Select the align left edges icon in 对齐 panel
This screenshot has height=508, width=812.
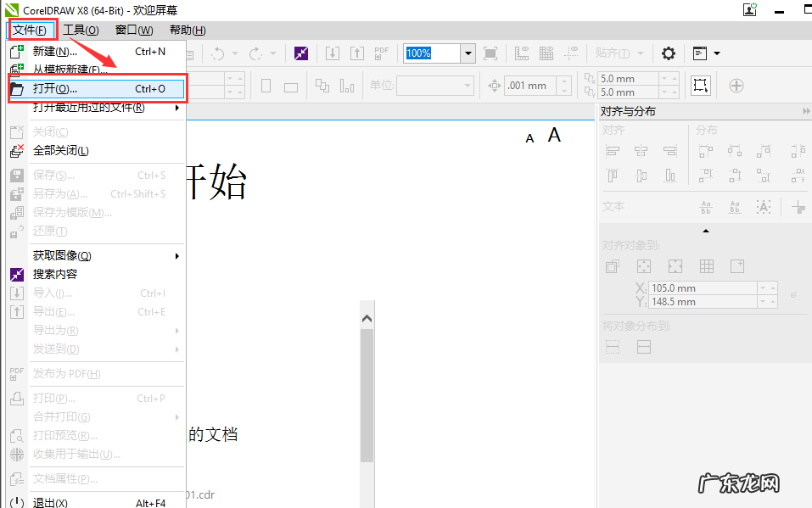point(612,151)
